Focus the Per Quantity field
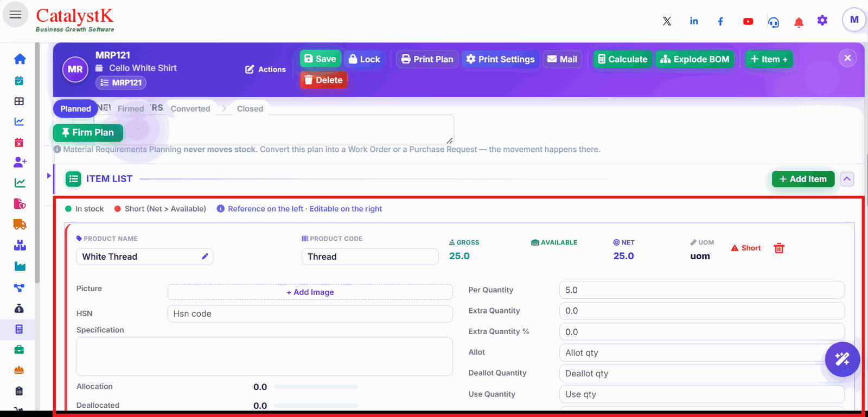Viewport: 868px width, 417px height. (x=701, y=290)
